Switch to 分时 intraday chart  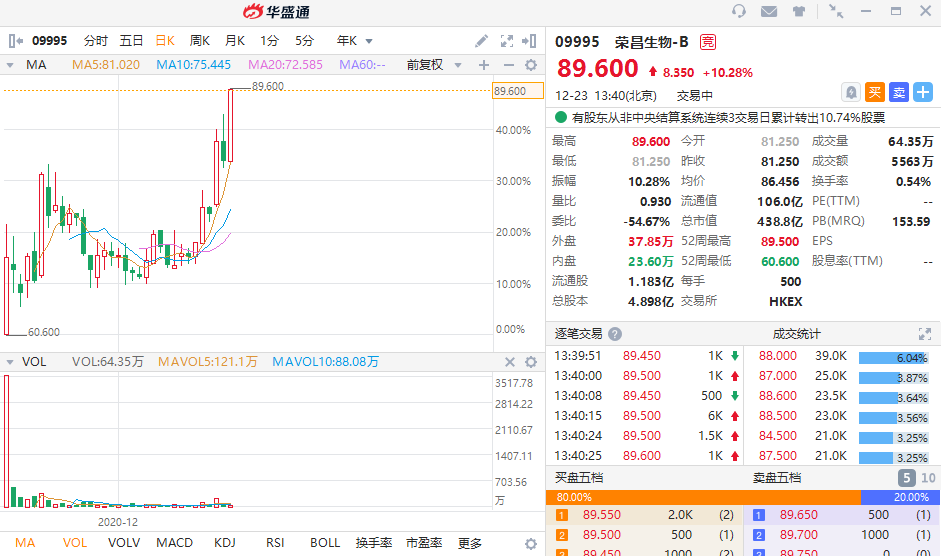[95, 41]
